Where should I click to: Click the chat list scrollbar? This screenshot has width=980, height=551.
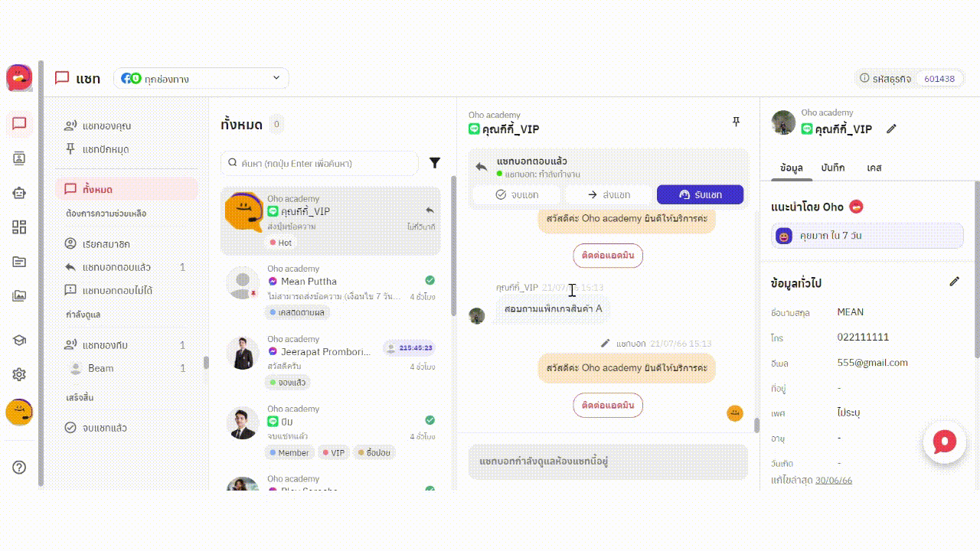[453, 245]
